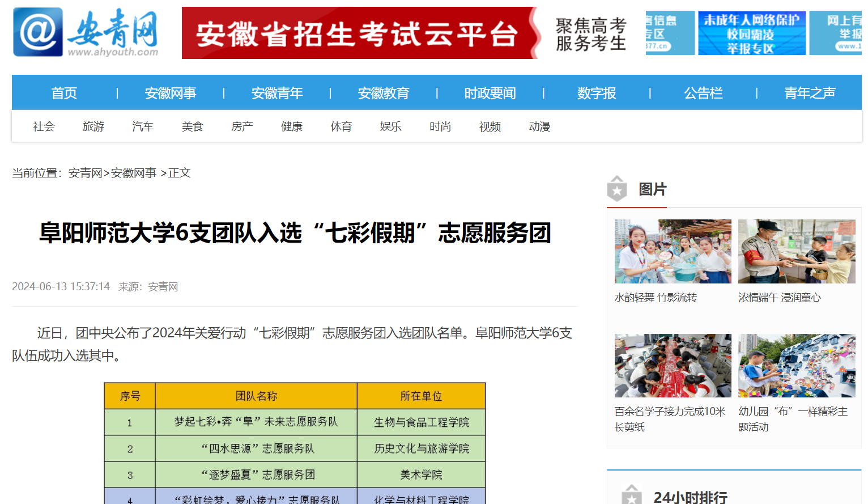Click the 幼儿园"布"一样精彩 headline link
This screenshot has width=868, height=504.
(793, 418)
